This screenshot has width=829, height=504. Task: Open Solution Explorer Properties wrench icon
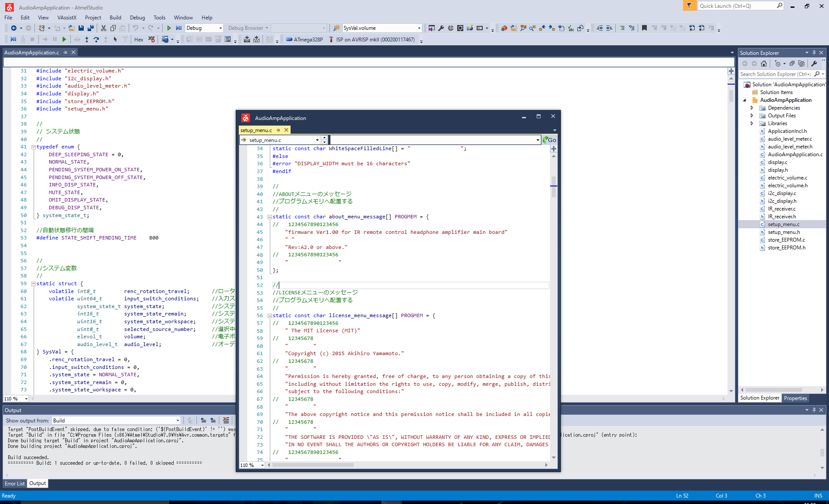pyautogui.click(x=814, y=63)
